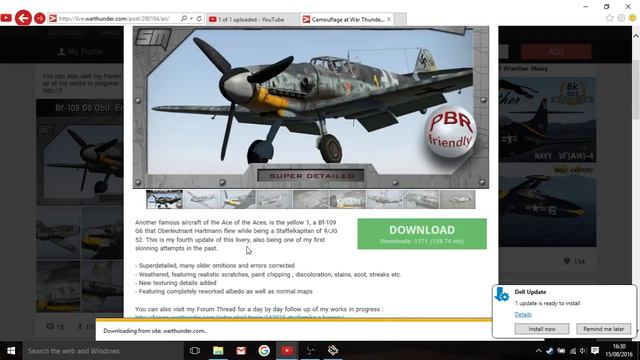The height and width of the screenshot is (360, 640).
Task: Click the 'Downloading from site: warthunder.com' notification bar
Action: click(294, 331)
